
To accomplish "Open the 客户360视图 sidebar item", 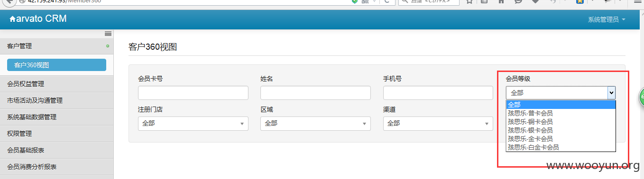I will pyautogui.click(x=56, y=65).
